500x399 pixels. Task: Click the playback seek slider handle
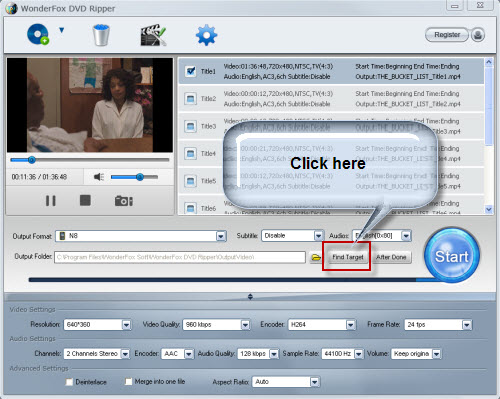[32, 160]
